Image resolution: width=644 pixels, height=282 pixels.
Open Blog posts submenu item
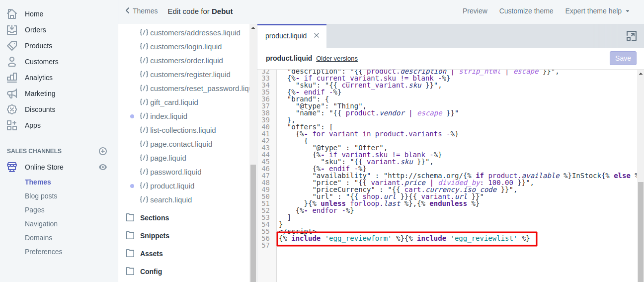tap(41, 196)
